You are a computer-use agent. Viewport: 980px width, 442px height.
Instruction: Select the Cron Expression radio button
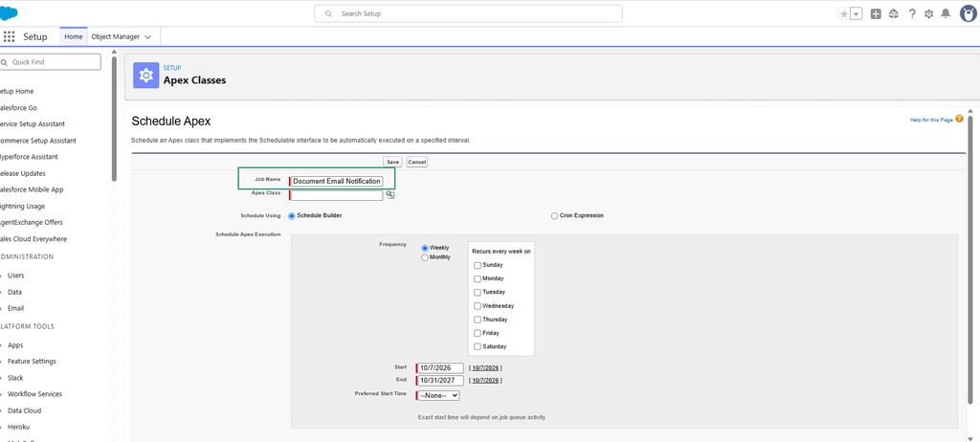coord(554,215)
